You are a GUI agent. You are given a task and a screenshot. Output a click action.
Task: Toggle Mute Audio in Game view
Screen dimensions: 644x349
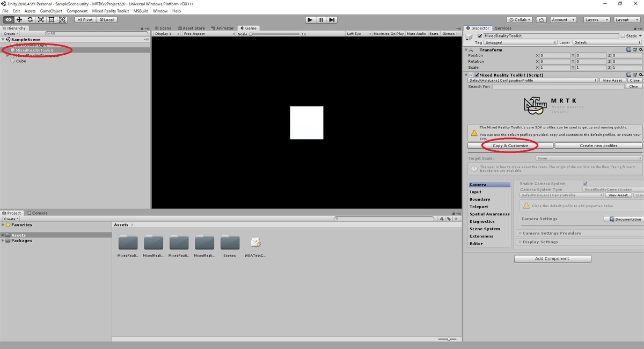click(416, 34)
